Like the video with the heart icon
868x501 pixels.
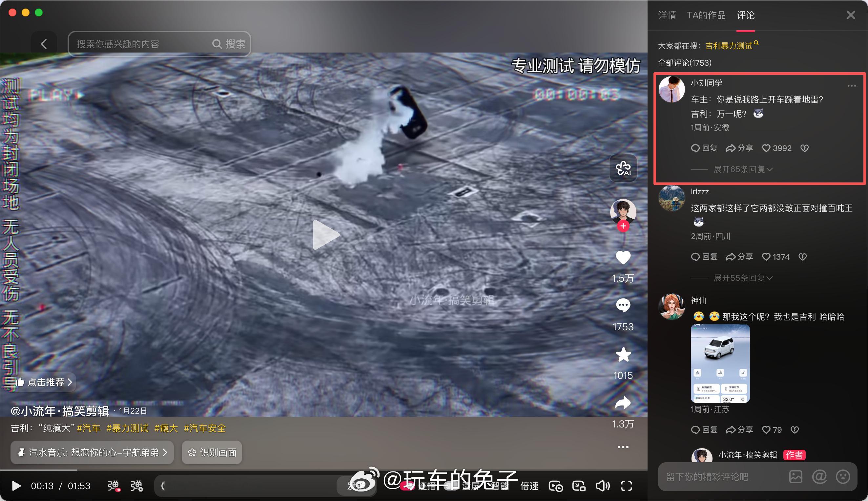(623, 258)
